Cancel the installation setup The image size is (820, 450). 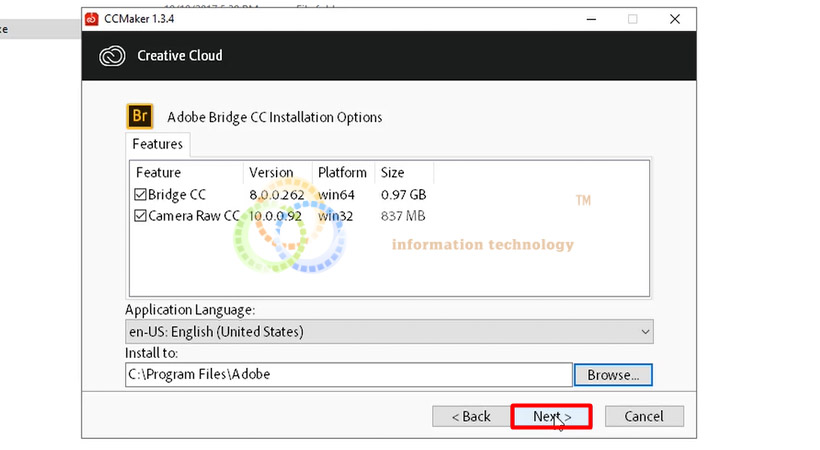(643, 416)
